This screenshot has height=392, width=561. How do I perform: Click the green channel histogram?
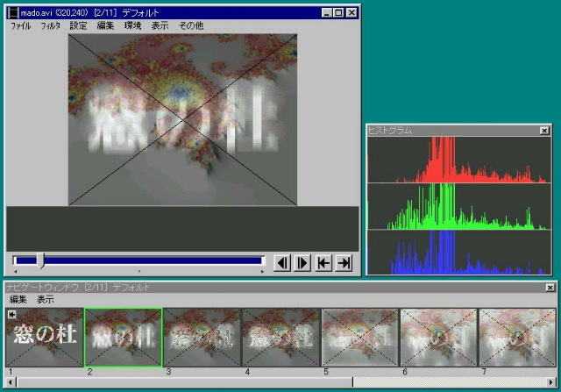tap(459, 206)
